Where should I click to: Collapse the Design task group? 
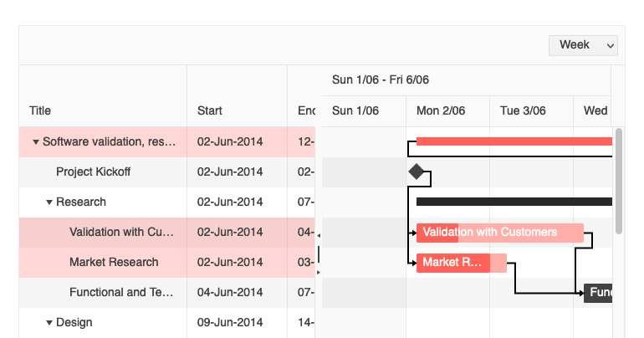click(49, 323)
